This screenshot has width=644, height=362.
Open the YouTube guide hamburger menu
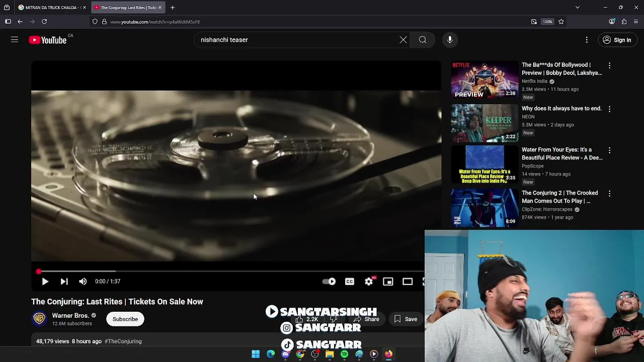15,40
